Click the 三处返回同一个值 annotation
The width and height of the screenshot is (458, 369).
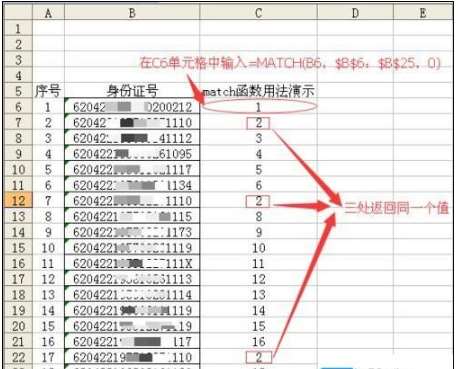[x=396, y=208]
